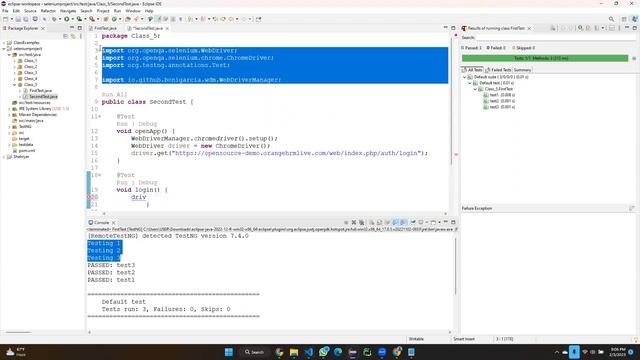Open WhatsApp from the taskbar
640x360 pixels.
[324, 352]
